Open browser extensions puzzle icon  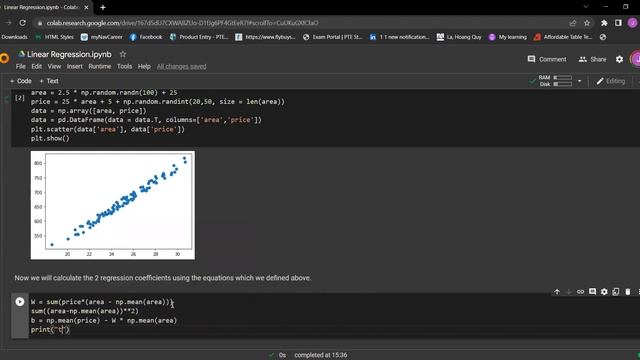click(604, 23)
